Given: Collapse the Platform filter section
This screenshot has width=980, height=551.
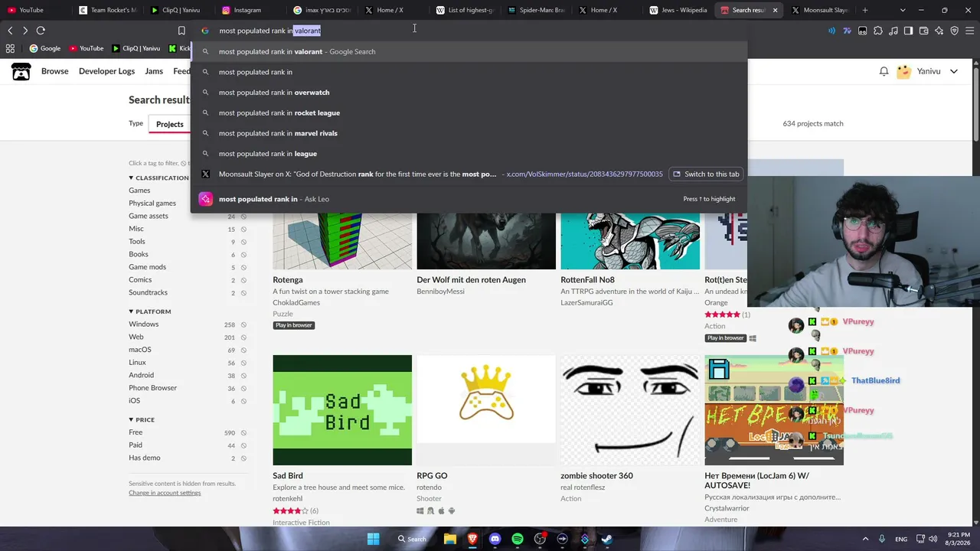Looking at the screenshot, I should 150,311.
